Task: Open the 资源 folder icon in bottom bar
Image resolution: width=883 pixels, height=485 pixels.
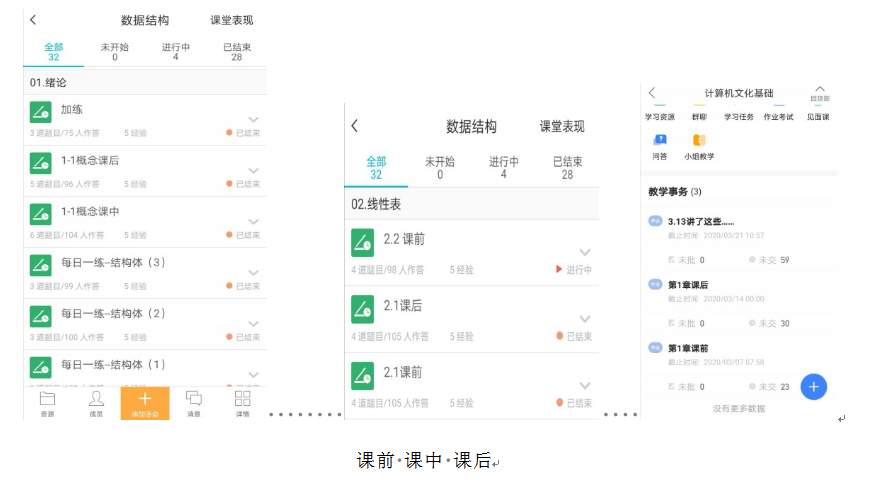Action: click(x=47, y=400)
